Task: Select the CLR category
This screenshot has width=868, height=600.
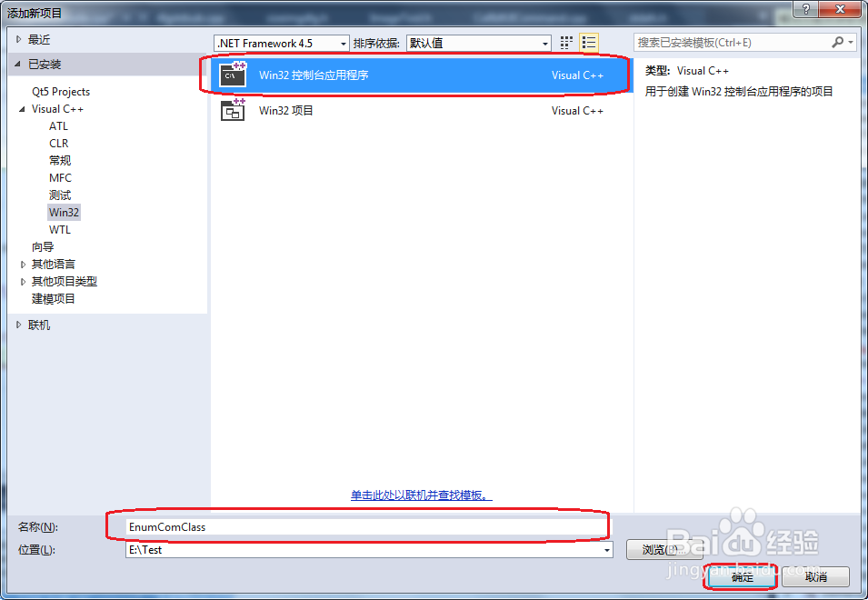Action: 59,144
